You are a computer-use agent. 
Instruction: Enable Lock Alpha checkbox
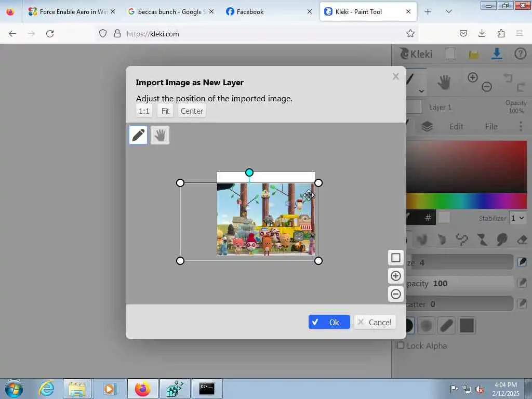pos(401,345)
